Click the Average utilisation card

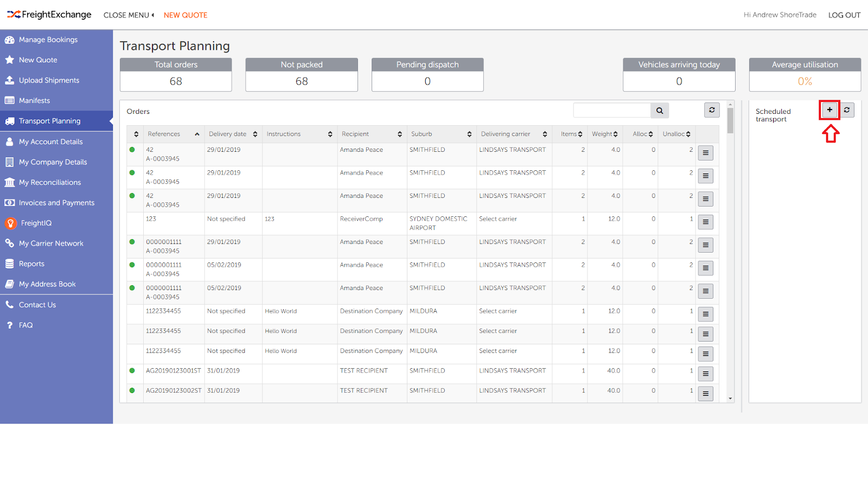tap(805, 75)
